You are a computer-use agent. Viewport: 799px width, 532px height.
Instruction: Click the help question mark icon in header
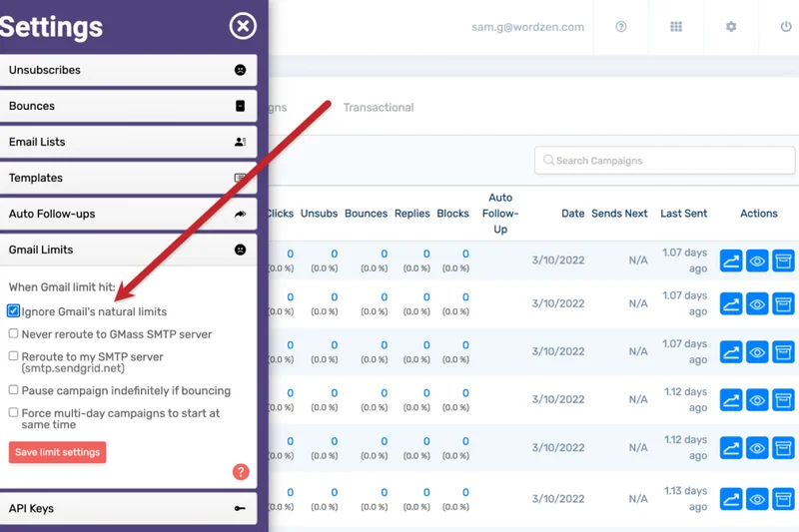(x=621, y=27)
